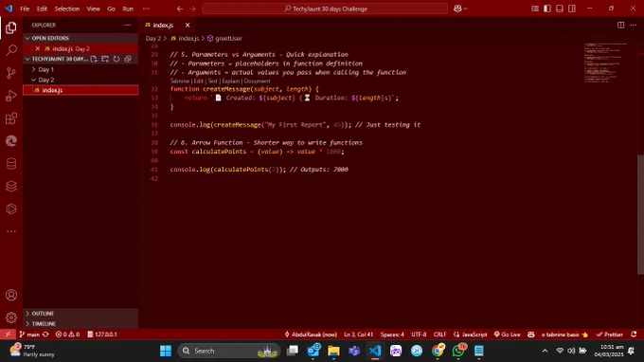Screen dimensions: 644x362
Task: Split the editor to the right
Action: pyautogui.click(x=620, y=25)
